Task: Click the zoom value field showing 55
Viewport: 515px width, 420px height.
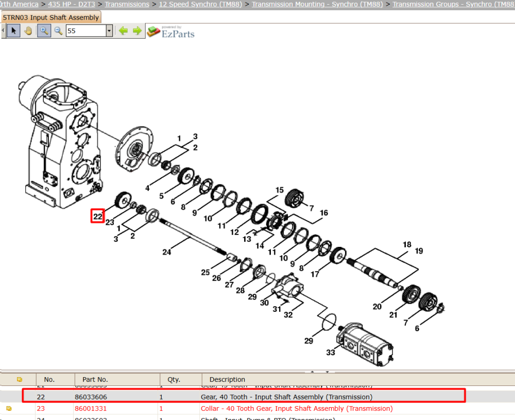Action: tap(86, 31)
